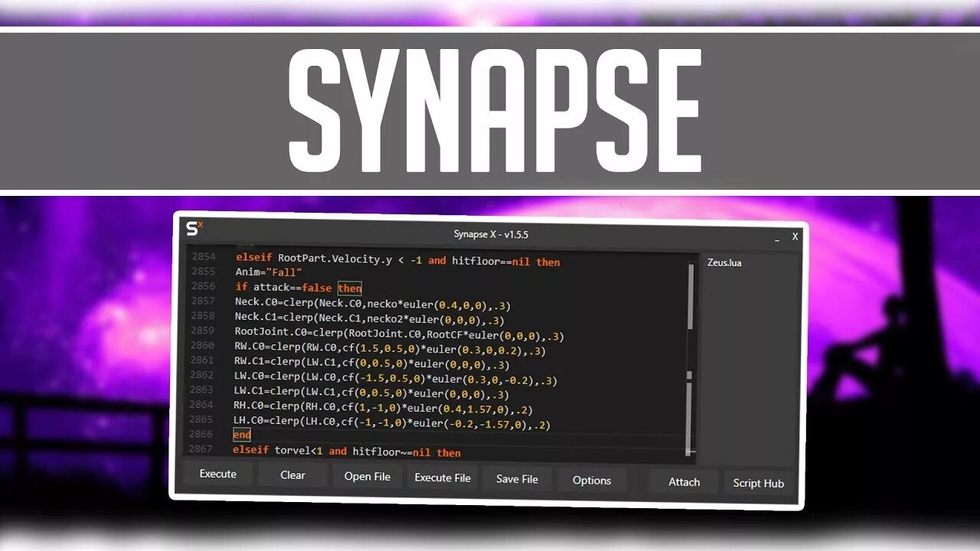Click the Execute File button
This screenshot has width=980, height=551.
[443, 478]
